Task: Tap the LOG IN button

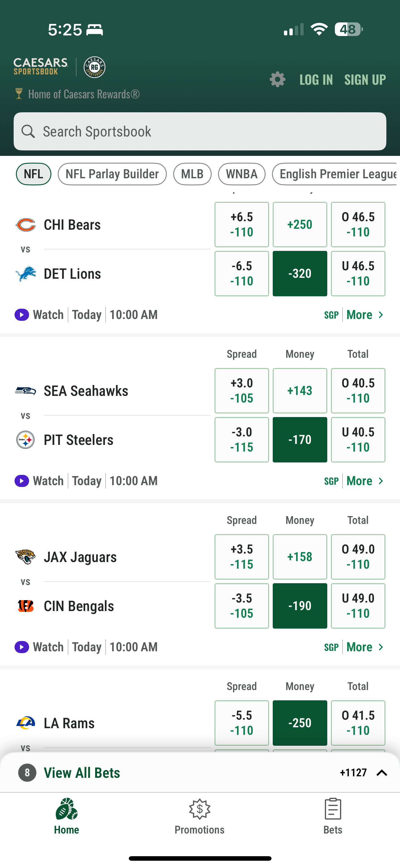Action: (x=316, y=80)
